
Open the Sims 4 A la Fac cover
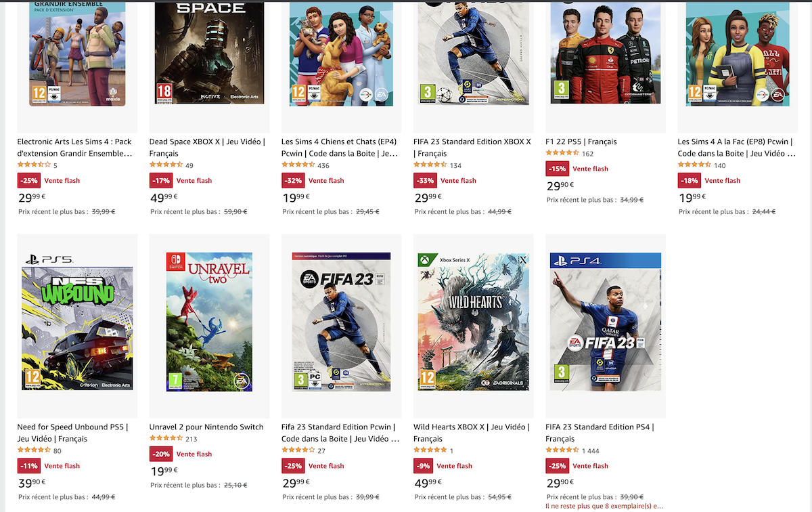[x=738, y=53]
